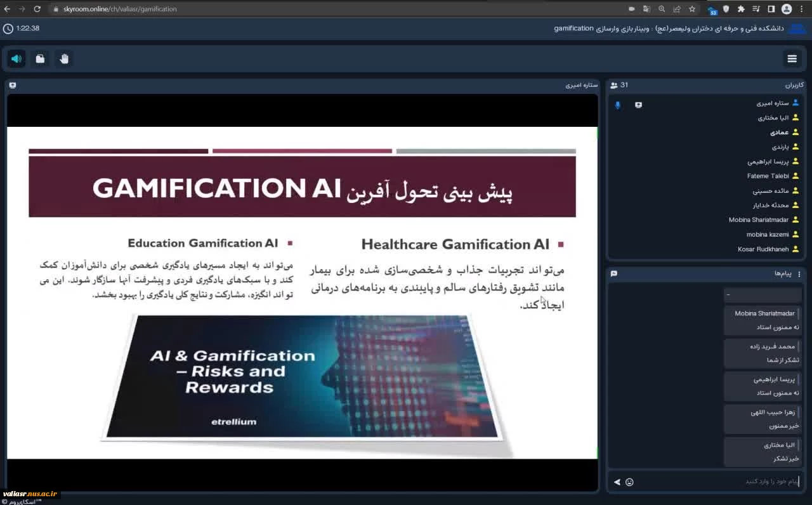Bookmark this page with star icon

(692, 9)
